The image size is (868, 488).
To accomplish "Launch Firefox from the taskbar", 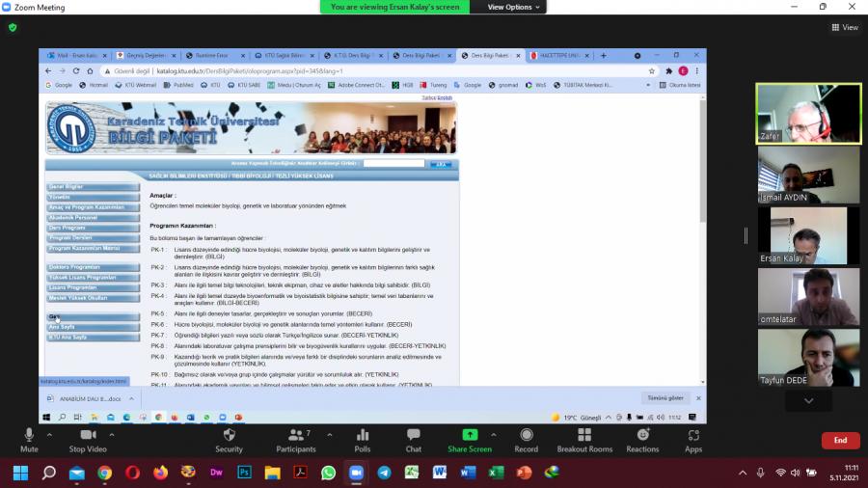I will pyautogui.click(x=160, y=473).
